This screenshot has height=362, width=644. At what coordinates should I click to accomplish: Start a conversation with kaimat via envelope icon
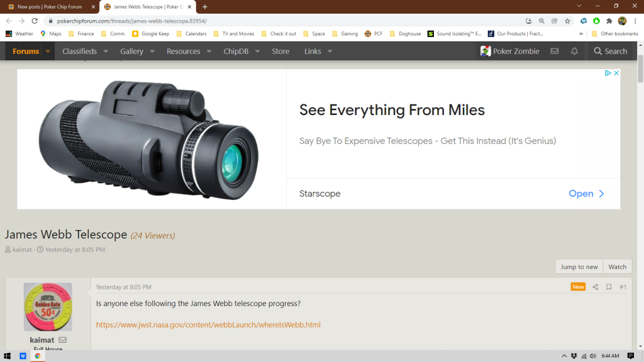pos(62,340)
